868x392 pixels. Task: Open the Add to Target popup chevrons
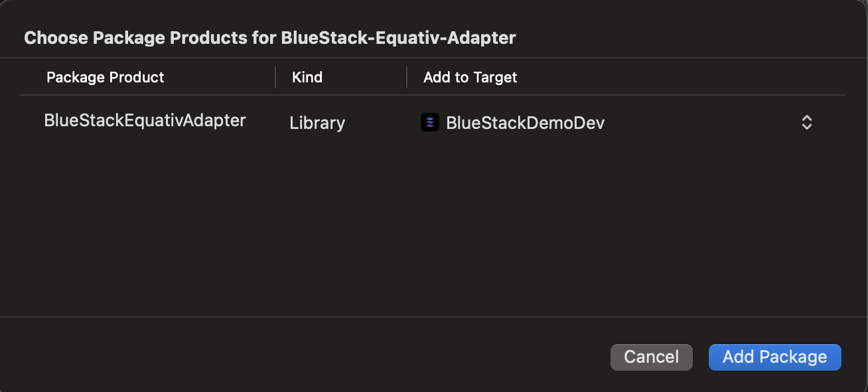(806, 122)
